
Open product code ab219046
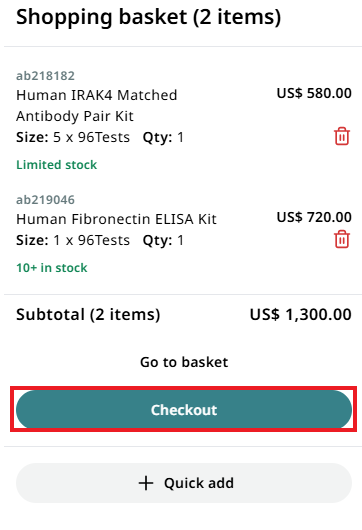tap(45, 200)
